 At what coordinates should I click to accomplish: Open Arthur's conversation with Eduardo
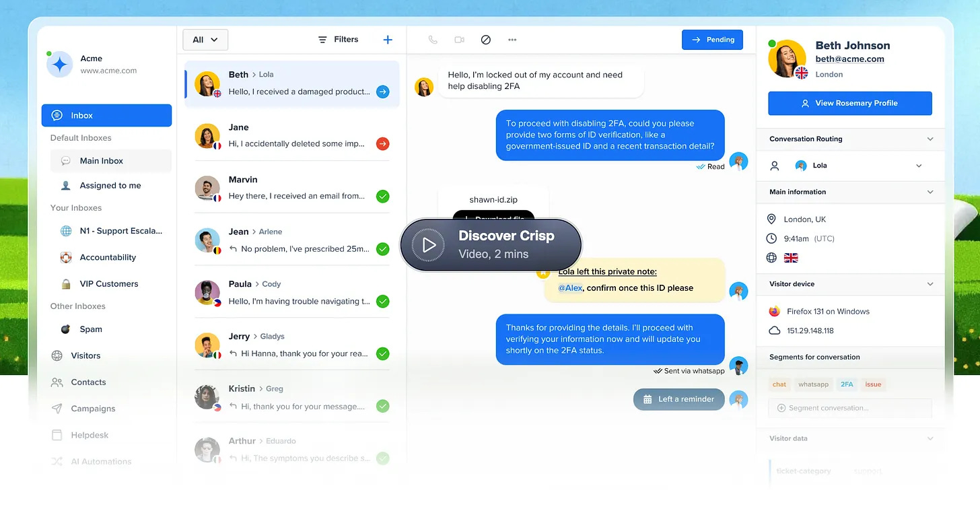coord(292,449)
